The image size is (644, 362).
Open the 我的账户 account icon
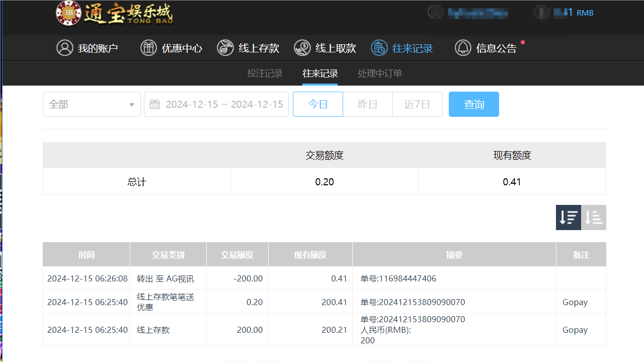click(x=64, y=48)
